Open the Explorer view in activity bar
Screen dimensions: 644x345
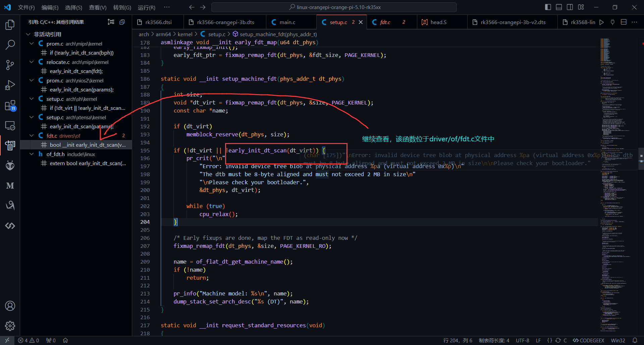[10, 25]
